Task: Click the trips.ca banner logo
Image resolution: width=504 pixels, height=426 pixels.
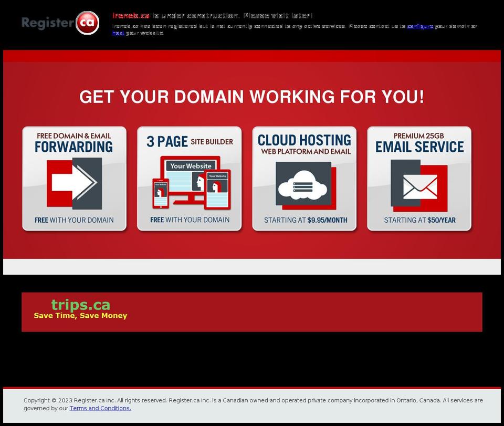Action: point(81,305)
